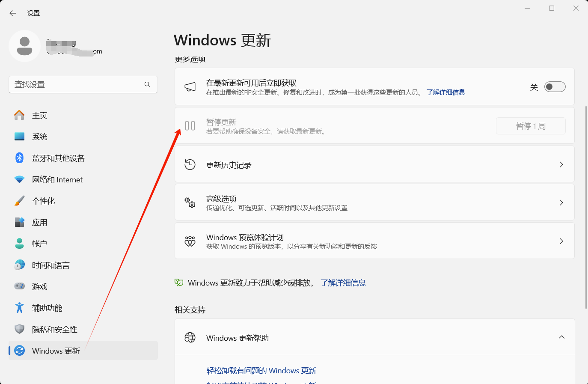The height and width of the screenshot is (384, 588).
Task: Maximize the Settings window
Action: 552,8
